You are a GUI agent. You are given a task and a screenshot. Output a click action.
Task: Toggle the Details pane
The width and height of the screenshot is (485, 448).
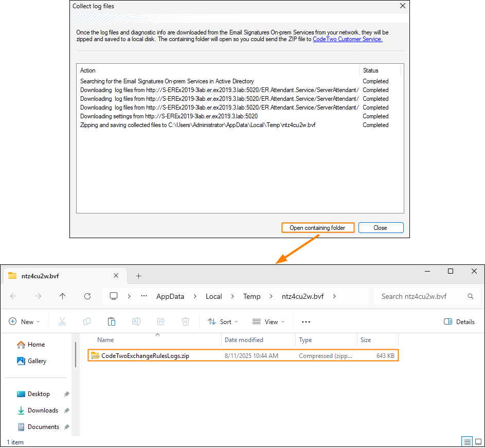[x=459, y=321]
